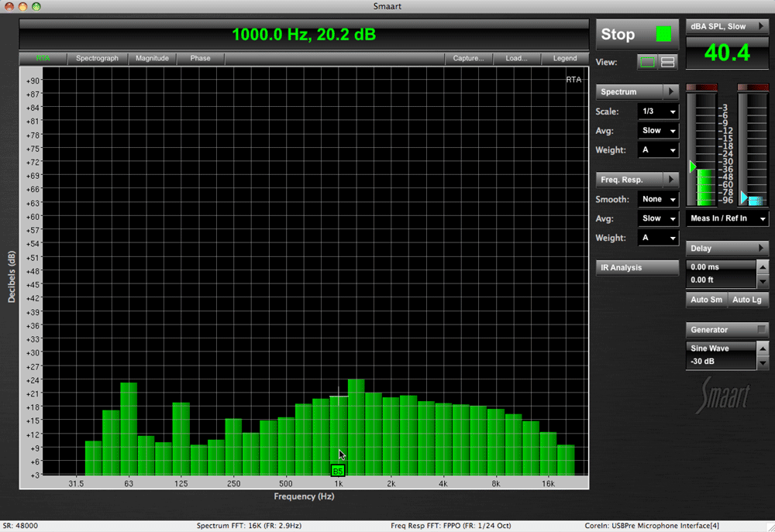Click the green input level triangle marker
This screenshot has width=775, height=532.
pyautogui.click(x=693, y=166)
